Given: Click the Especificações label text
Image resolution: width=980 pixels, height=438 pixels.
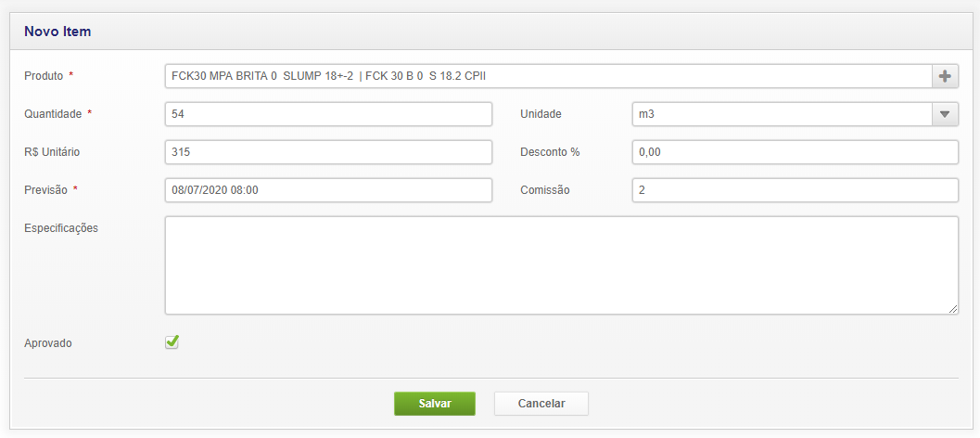Looking at the screenshot, I should pos(61,228).
